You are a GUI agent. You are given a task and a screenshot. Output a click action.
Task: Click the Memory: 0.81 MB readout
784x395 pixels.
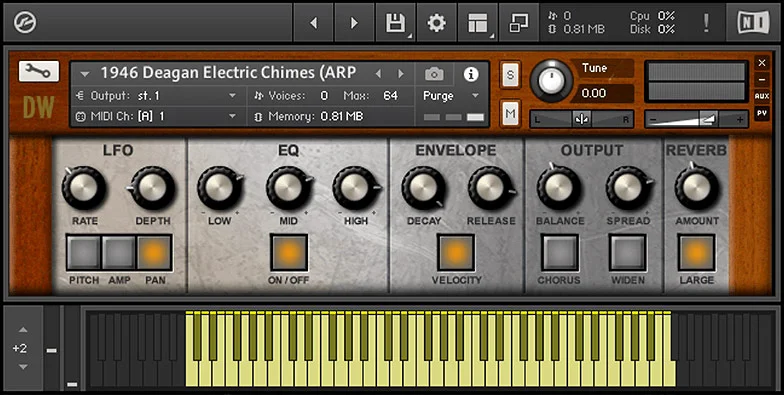click(x=308, y=116)
